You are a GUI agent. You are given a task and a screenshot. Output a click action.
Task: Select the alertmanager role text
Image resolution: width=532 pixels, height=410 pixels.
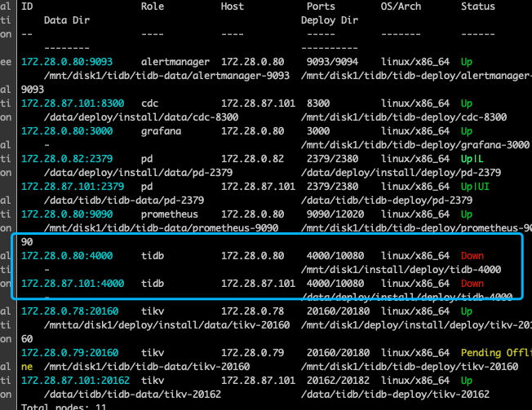[175, 62]
